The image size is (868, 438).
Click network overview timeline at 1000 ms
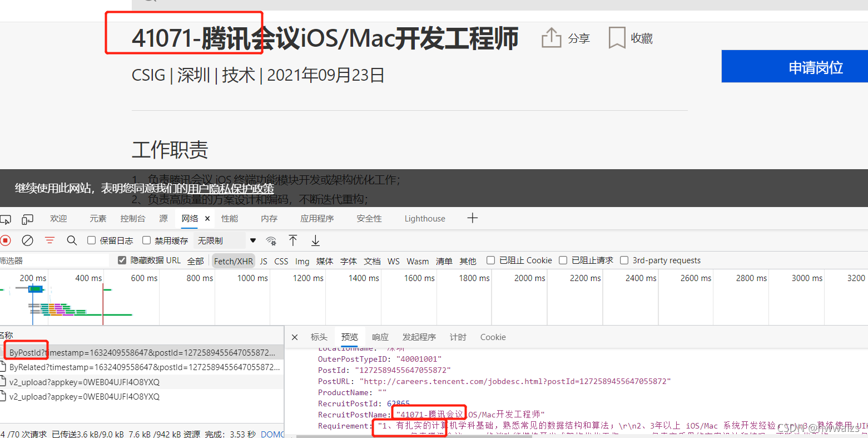pos(252,278)
